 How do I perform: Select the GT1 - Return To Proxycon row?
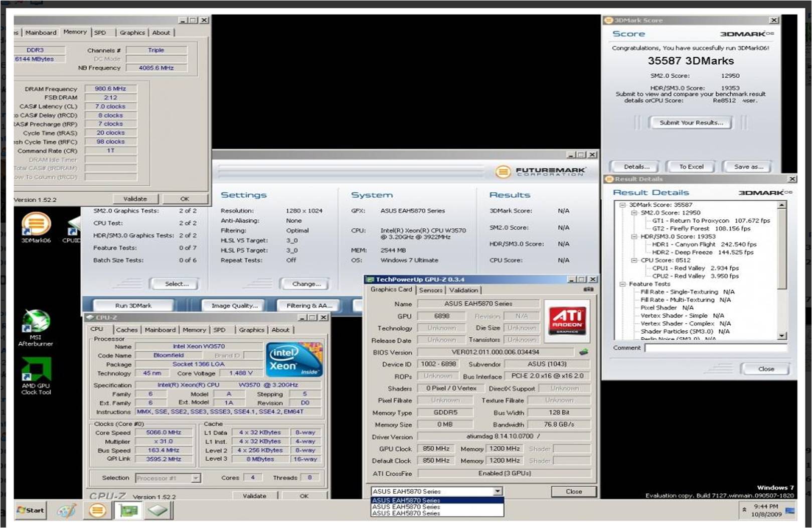(x=711, y=221)
